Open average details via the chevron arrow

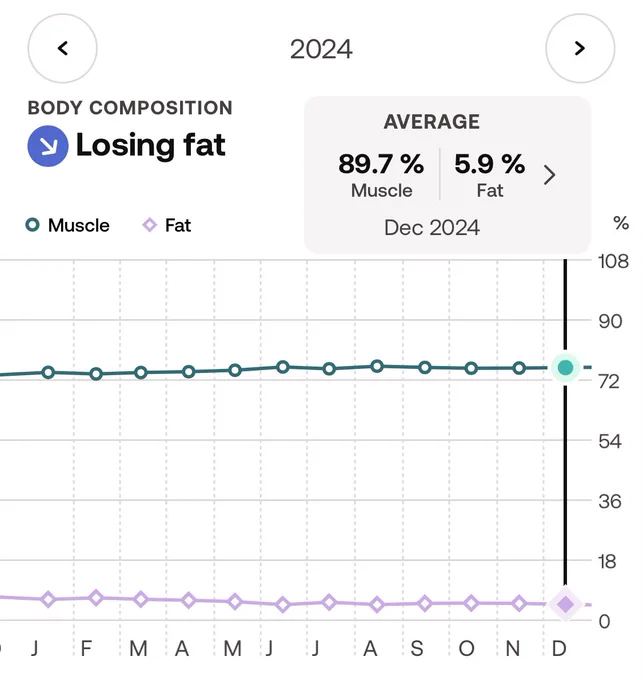click(x=549, y=175)
